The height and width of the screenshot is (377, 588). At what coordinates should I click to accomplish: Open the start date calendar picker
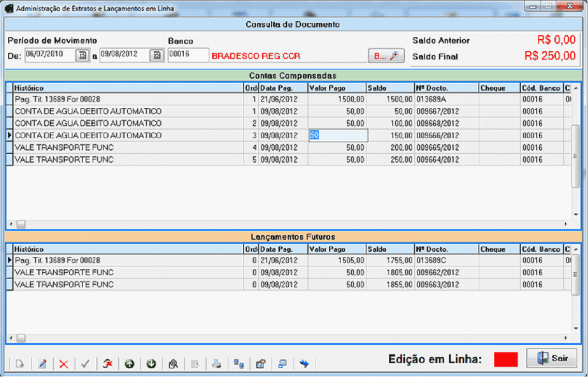(x=82, y=56)
